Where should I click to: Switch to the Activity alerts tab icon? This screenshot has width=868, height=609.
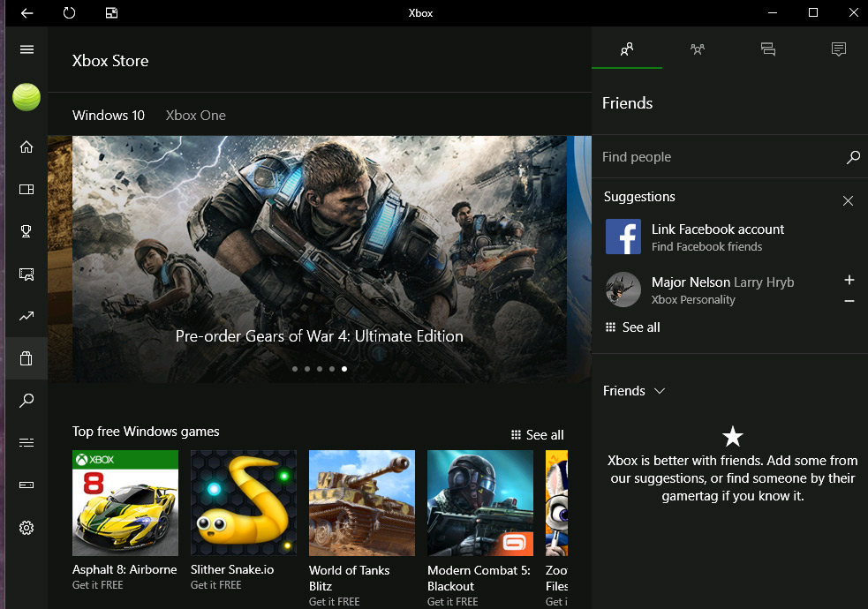pos(839,49)
